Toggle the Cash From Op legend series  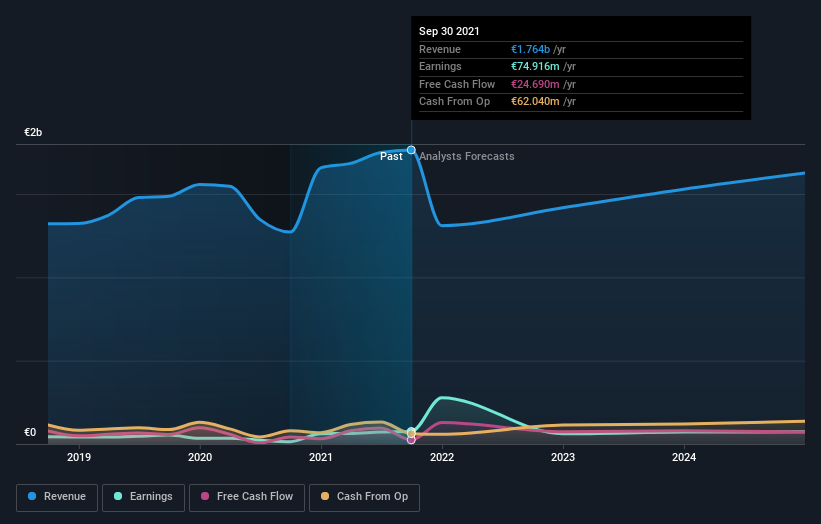(x=364, y=497)
